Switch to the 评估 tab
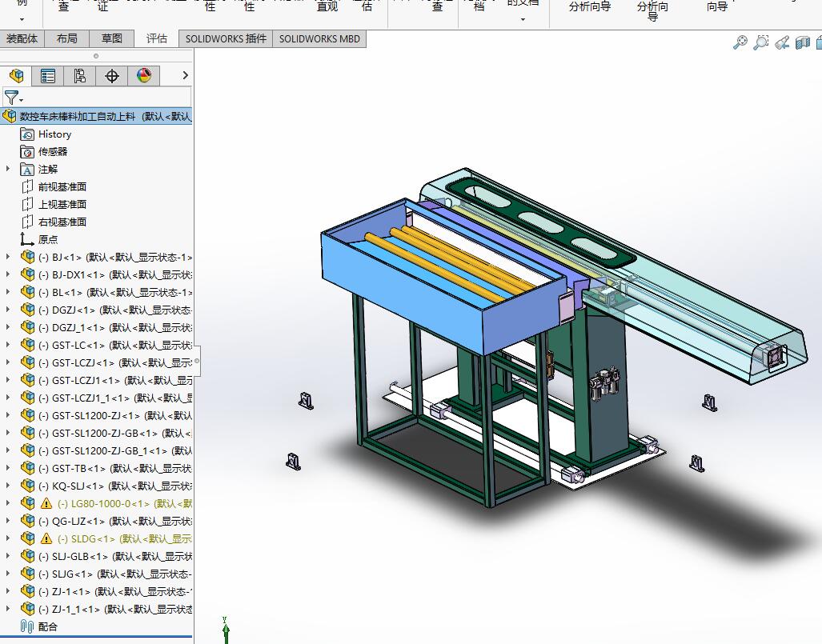This screenshot has width=822, height=644. click(x=156, y=38)
